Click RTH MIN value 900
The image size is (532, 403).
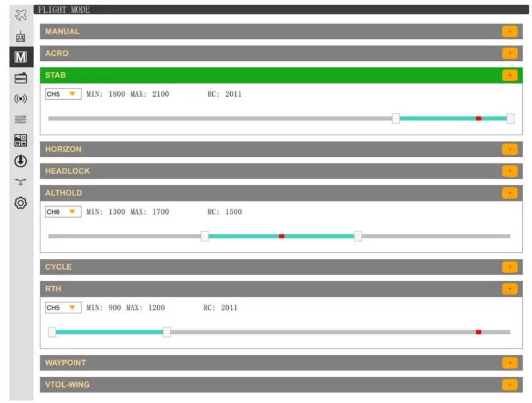coord(115,308)
